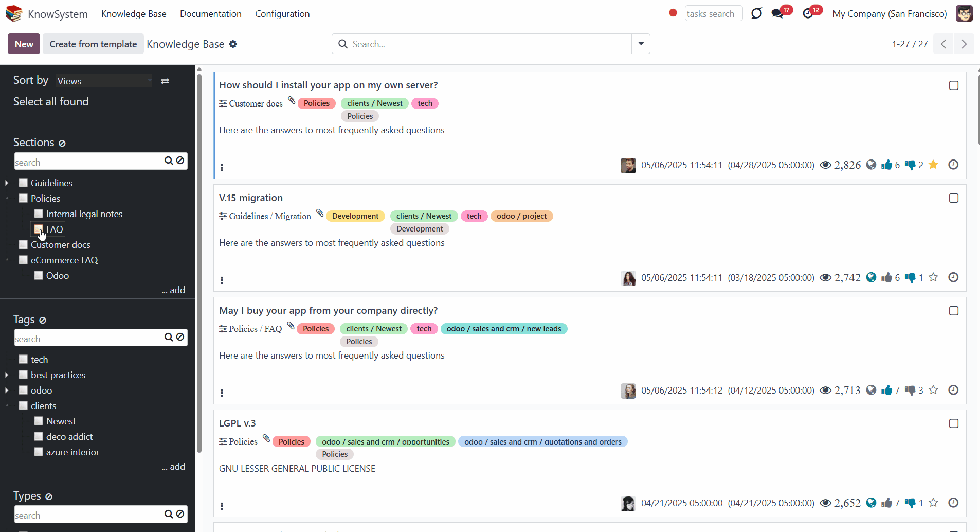This screenshot has width=980, height=532.
Task: Clear Sections search with cancel icon
Action: tap(180, 161)
